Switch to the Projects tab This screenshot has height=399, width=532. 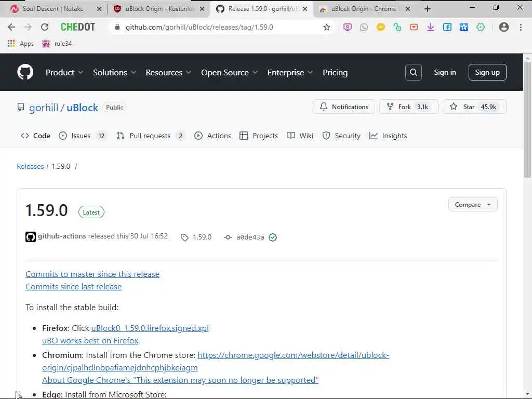[259, 136]
